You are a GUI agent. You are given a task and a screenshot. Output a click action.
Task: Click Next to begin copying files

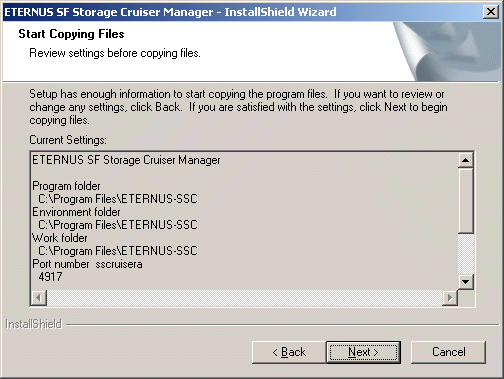(363, 352)
